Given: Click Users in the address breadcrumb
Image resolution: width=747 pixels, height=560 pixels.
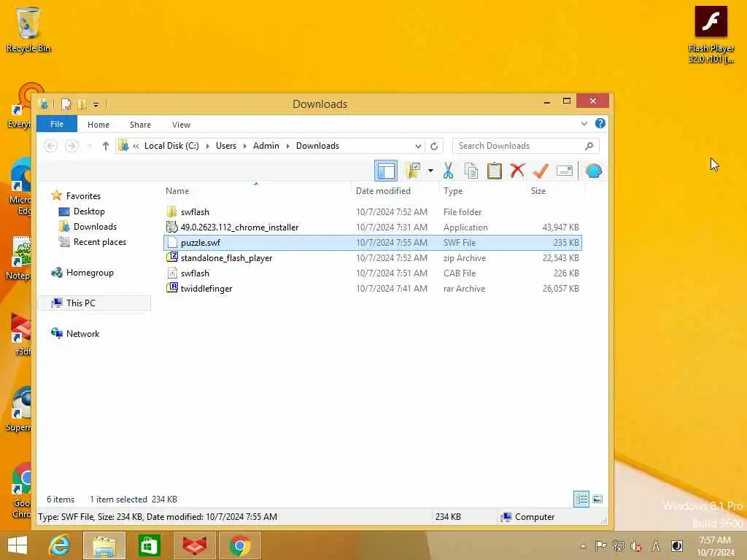Looking at the screenshot, I should tap(226, 146).
